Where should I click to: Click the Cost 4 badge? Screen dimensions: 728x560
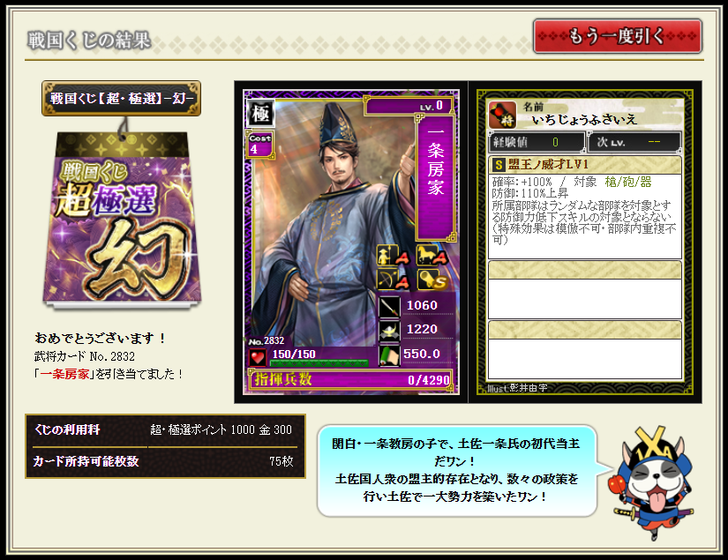point(259,145)
